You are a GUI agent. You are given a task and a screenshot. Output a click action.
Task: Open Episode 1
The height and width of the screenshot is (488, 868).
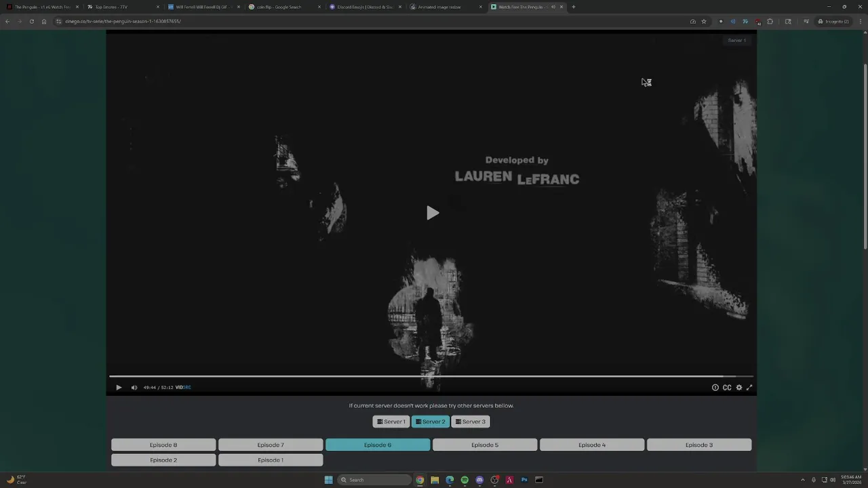[x=271, y=460]
